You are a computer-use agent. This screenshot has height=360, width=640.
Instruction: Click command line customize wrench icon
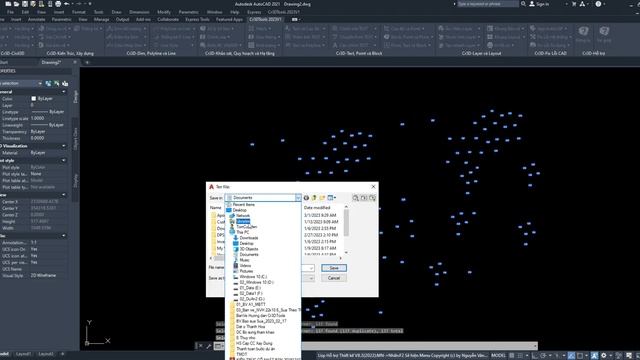tap(209, 346)
